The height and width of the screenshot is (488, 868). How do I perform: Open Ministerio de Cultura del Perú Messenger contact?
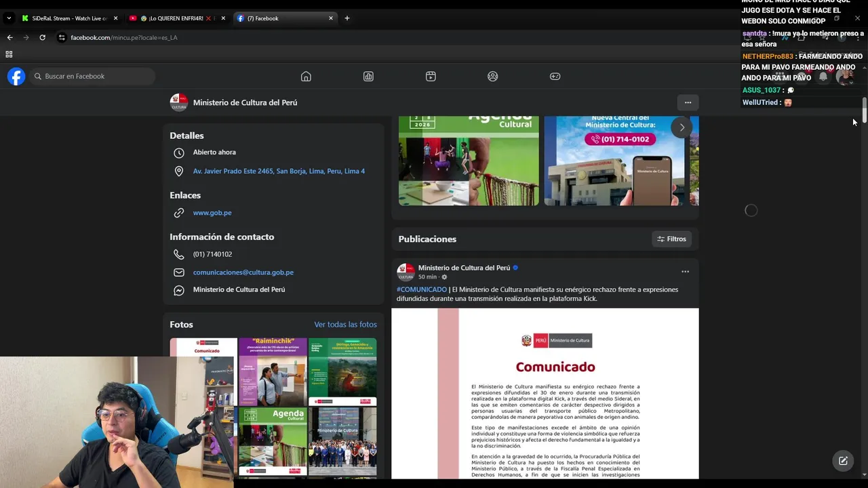coord(239,289)
